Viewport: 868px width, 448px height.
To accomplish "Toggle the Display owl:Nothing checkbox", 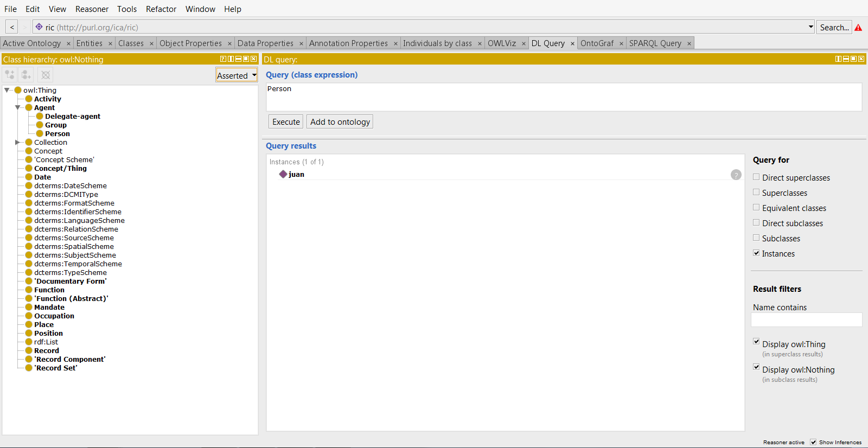I will (x=756, y=367).
